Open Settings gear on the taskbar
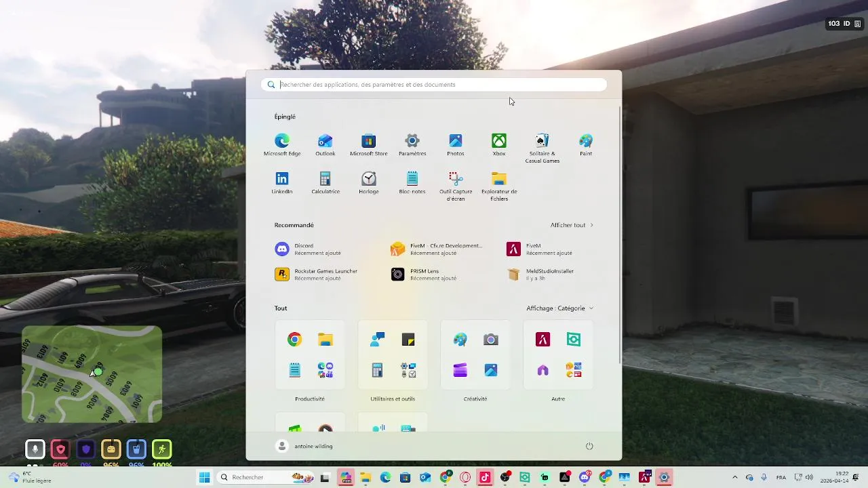The image size is (868, 488). (665, 477)
